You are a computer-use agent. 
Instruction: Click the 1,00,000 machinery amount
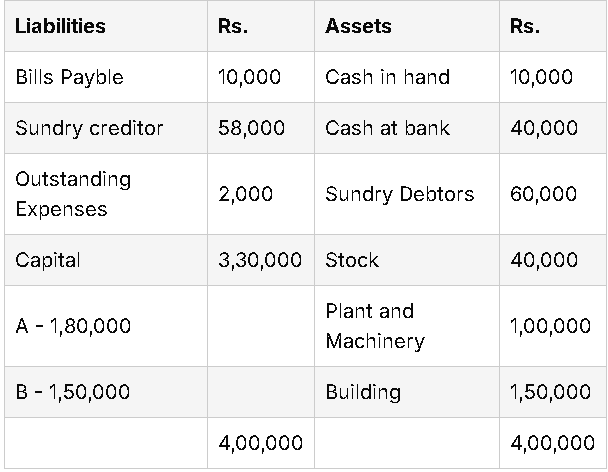click(x=550, y=326)
